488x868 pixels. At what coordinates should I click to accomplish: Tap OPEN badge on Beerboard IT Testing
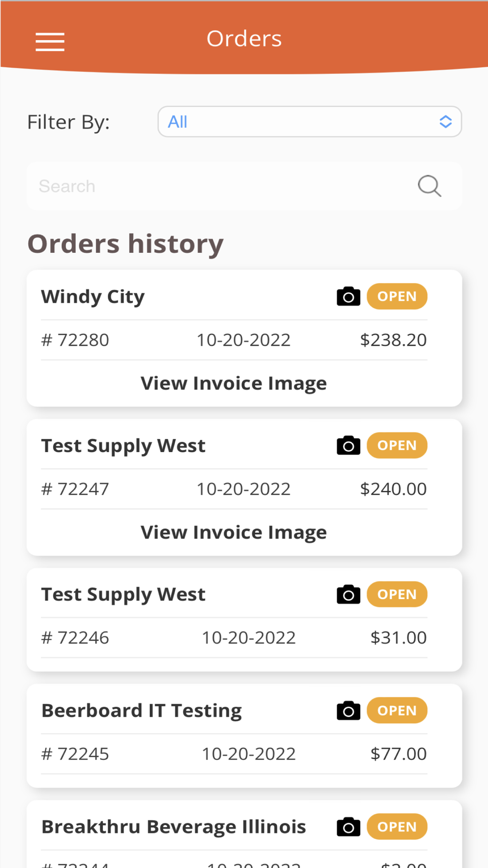(397, 710)
